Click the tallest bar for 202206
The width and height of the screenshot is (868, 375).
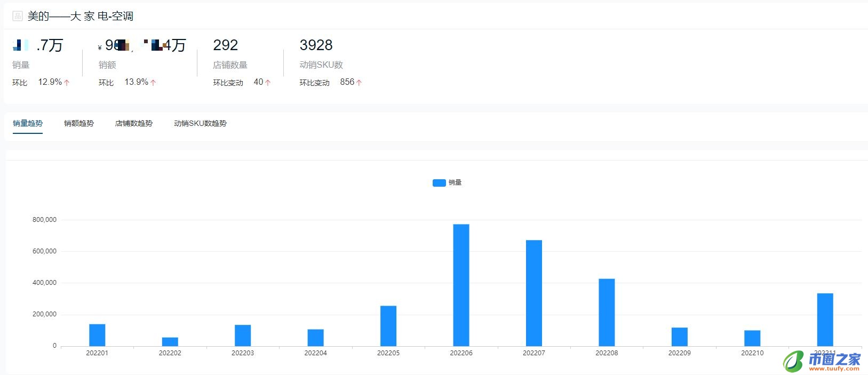pyautogui.click(x=461, y=285)
